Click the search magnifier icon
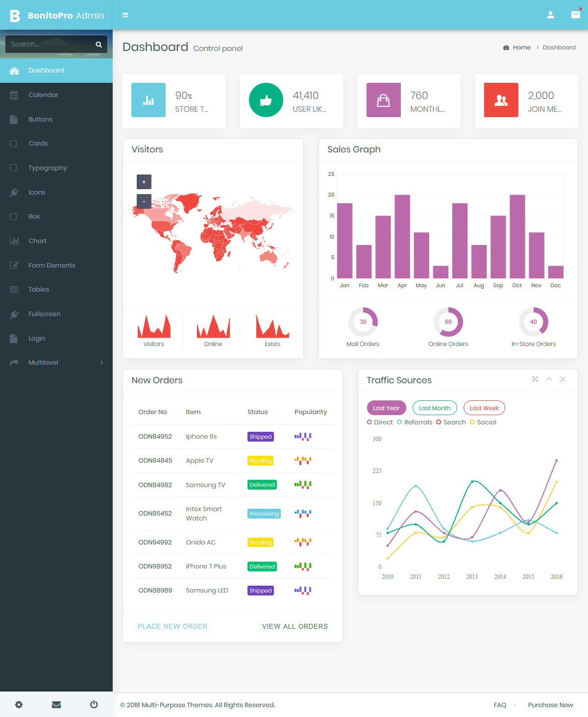588x717 pixels. 98,44
